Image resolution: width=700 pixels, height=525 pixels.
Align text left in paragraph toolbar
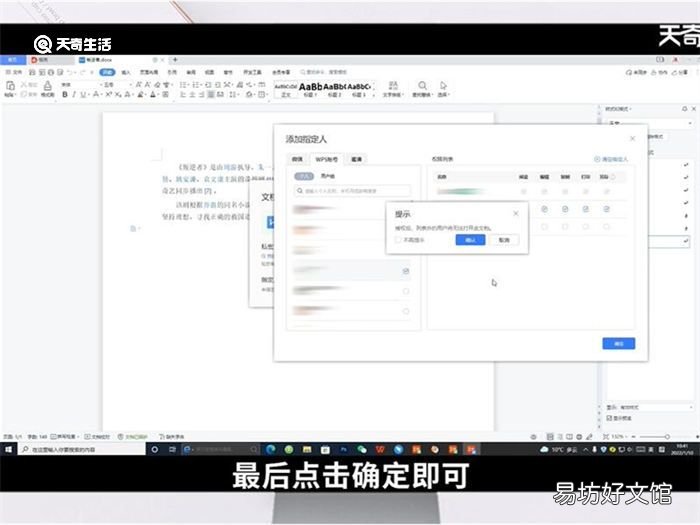click(x=183, y=94)
